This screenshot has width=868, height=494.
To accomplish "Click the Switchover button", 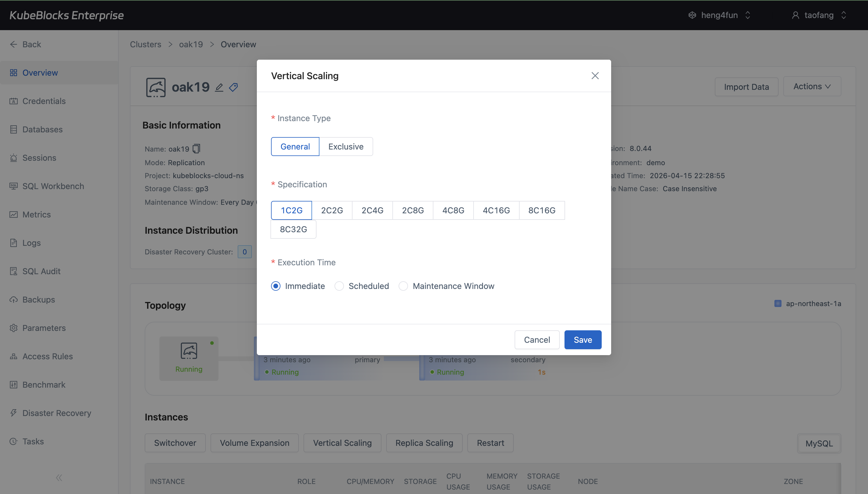I will 175,443.
